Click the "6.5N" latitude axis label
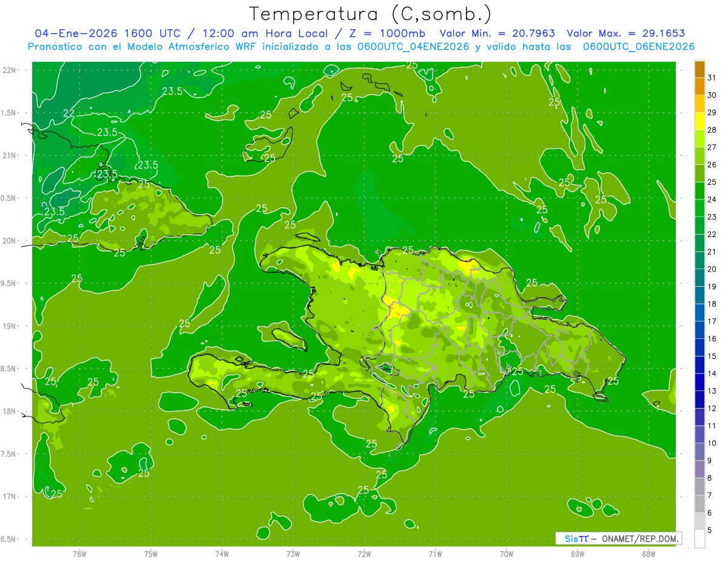Viewport: 728px width, 562px height. (9, 540)
